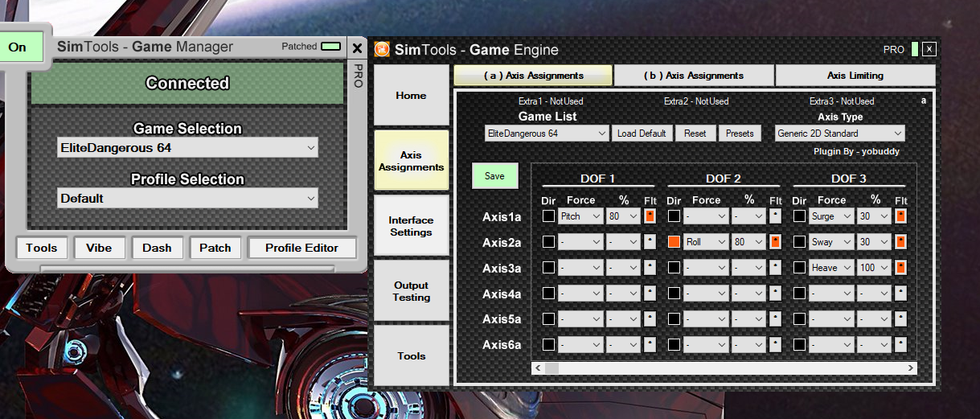Open Surge force dropdown for Axis1a
This screenshot has height=419, width=980.
[831, 216]
